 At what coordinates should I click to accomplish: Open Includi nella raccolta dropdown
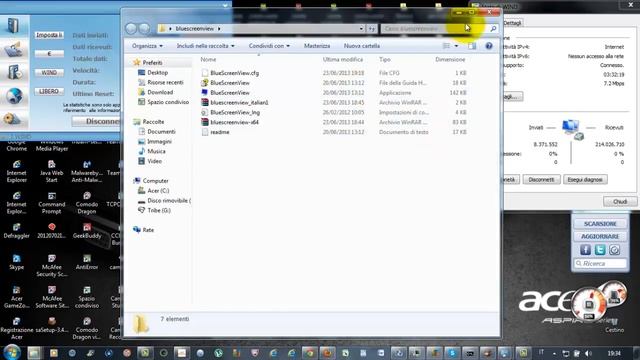(x=205, y=46)
